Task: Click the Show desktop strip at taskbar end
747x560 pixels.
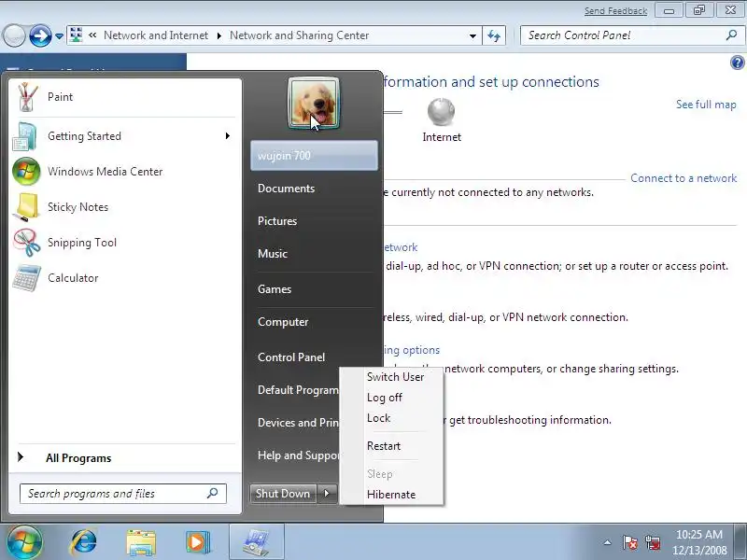Action: point(740,542)
